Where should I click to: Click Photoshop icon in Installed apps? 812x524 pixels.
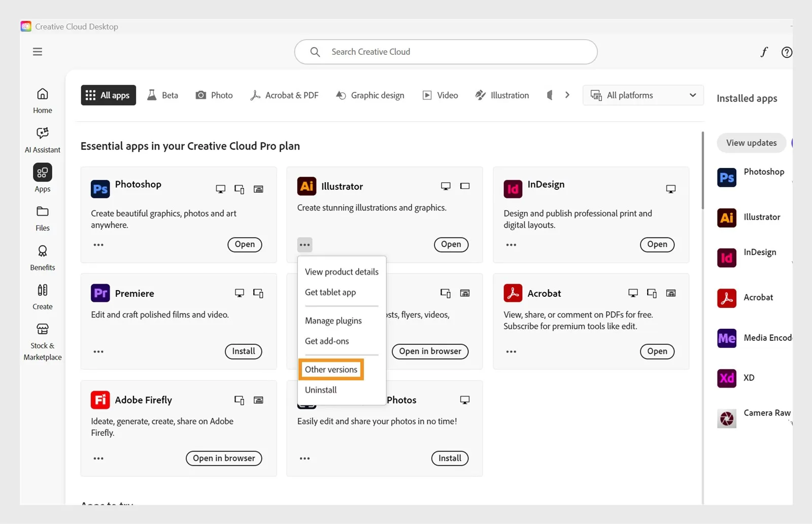pos(727,178)
